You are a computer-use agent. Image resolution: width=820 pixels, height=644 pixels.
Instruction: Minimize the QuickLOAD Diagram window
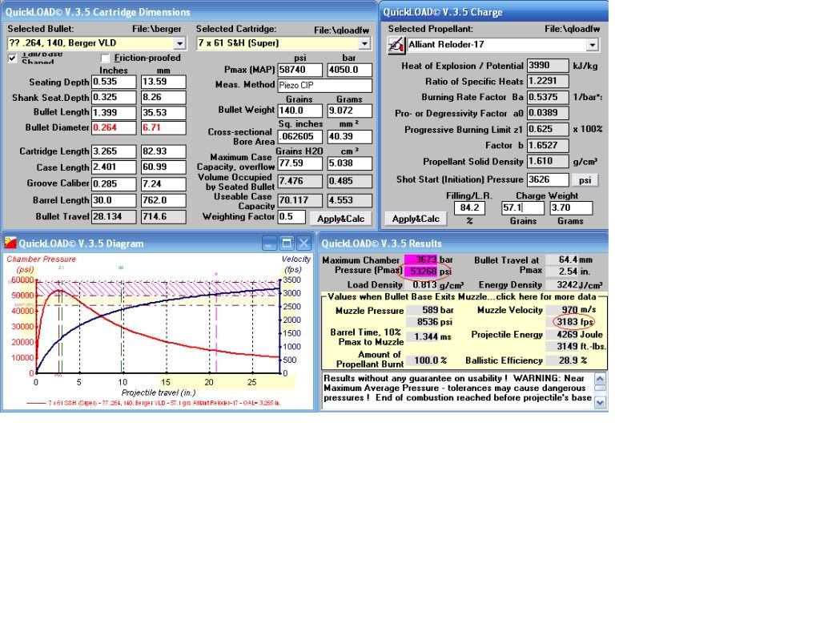[269, 244]
